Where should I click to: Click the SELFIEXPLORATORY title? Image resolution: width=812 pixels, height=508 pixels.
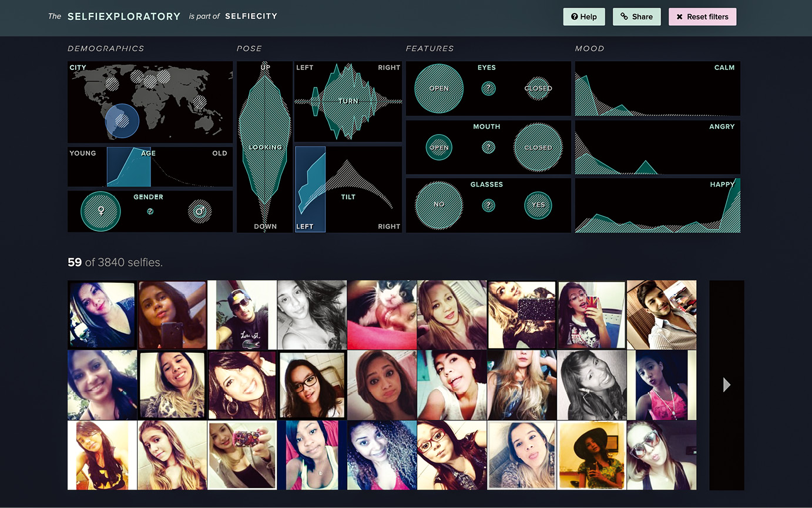click(124, 16)
